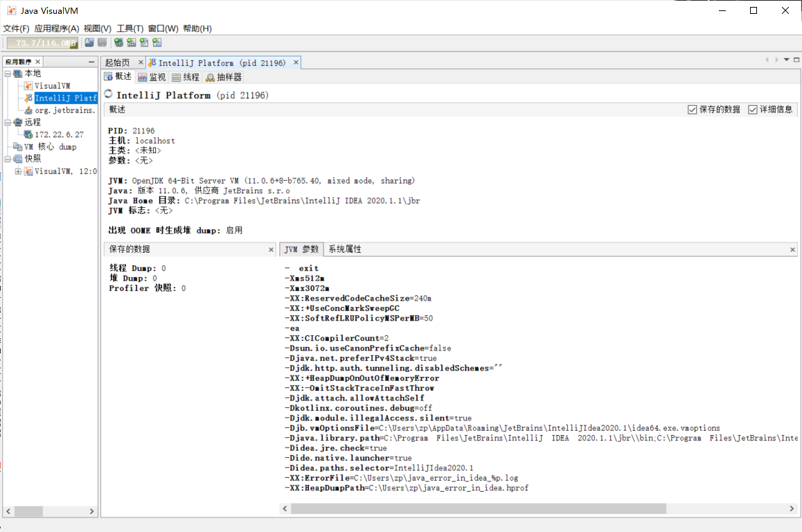Click the Add VM Coredump toolbar icon

144,42
